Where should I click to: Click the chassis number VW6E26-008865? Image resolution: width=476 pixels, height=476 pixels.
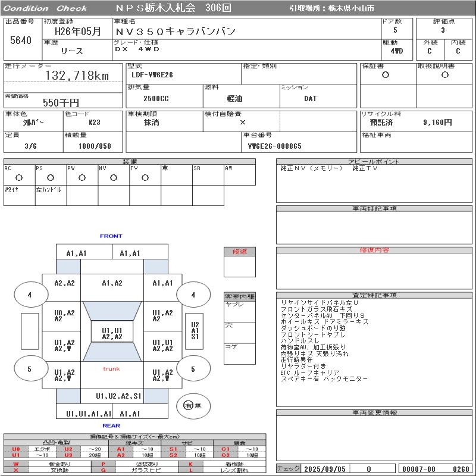pyautogui.click(x=275, y=146)
